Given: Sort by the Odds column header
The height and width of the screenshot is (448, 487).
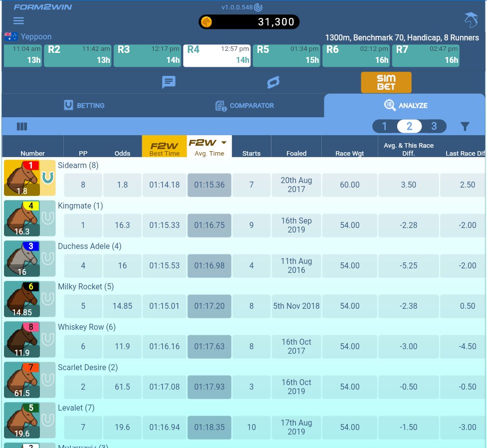Looking at the screenshot, I should [x=122, y=153].
